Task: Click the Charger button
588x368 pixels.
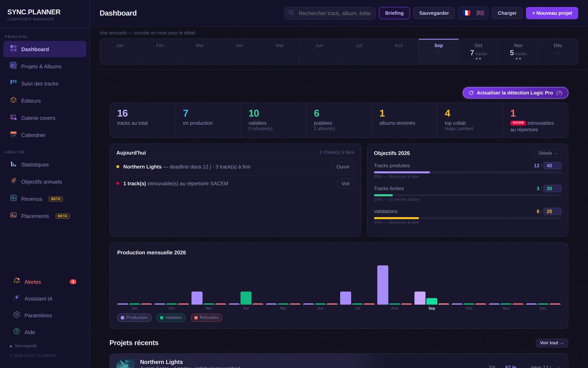Action: (507, 13)
